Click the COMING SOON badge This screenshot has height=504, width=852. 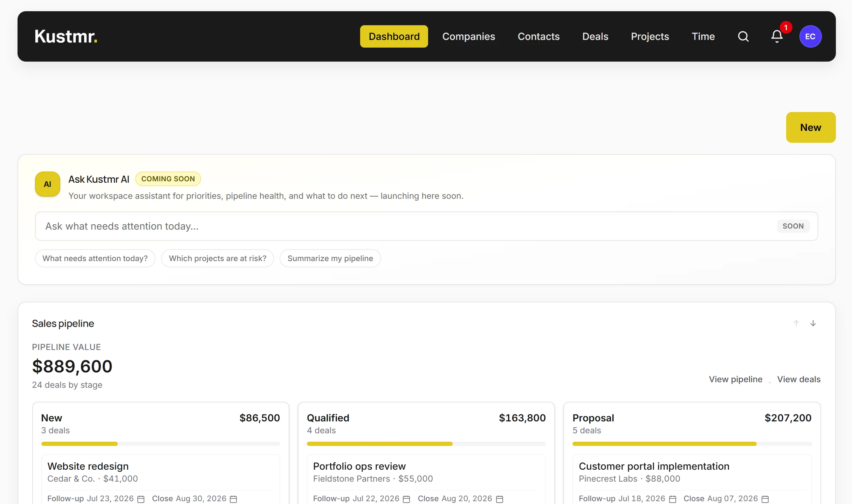point(168,179)
